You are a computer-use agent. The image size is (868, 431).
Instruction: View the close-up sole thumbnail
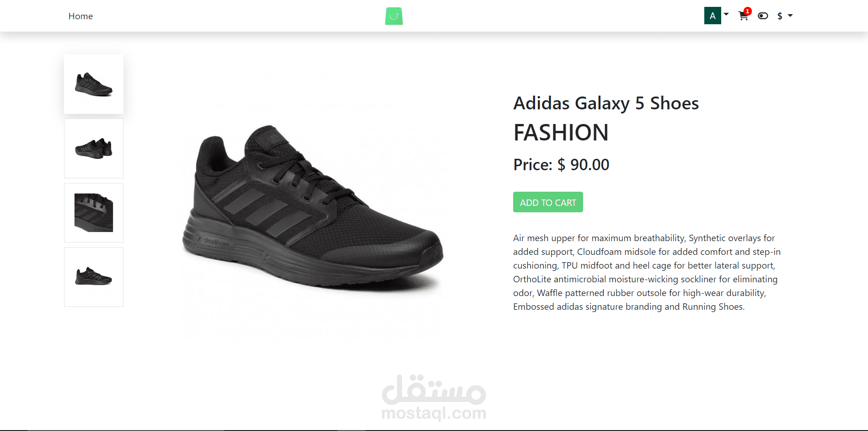pyautogui.click(x=94, y=213)
